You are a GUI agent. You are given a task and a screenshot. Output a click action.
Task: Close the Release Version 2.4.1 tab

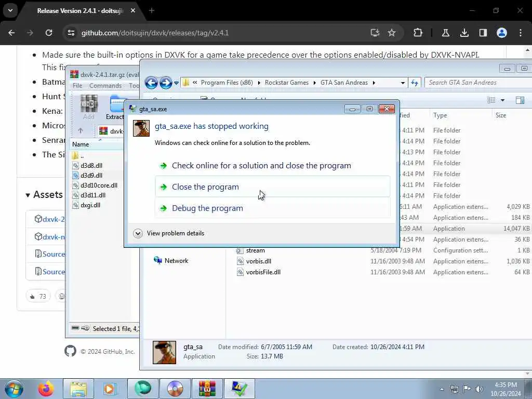133,10
